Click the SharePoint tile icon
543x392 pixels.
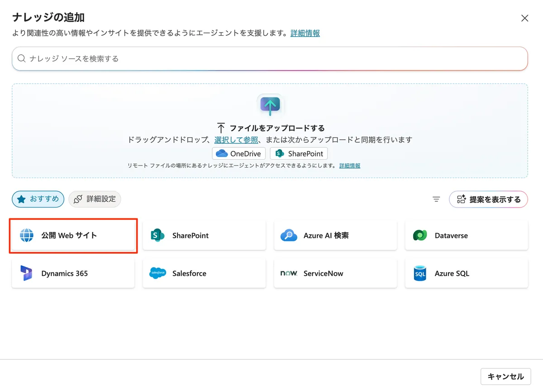tap(157, 236)
